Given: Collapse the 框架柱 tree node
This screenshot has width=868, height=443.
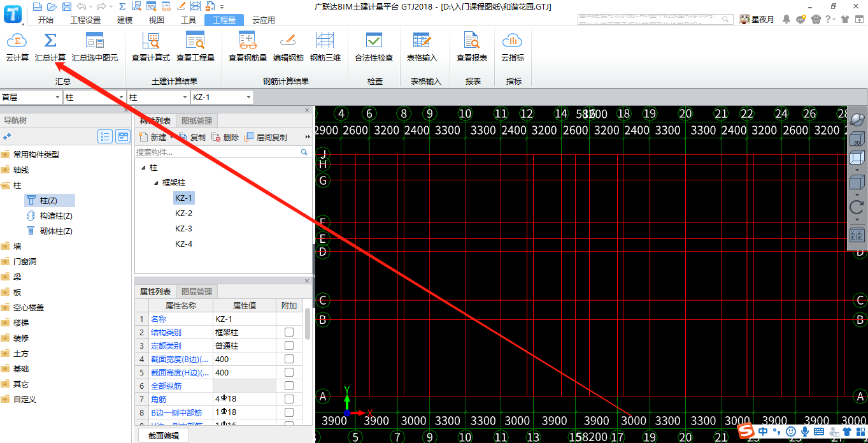Looking at the screenshot, I should pos(157,183).
